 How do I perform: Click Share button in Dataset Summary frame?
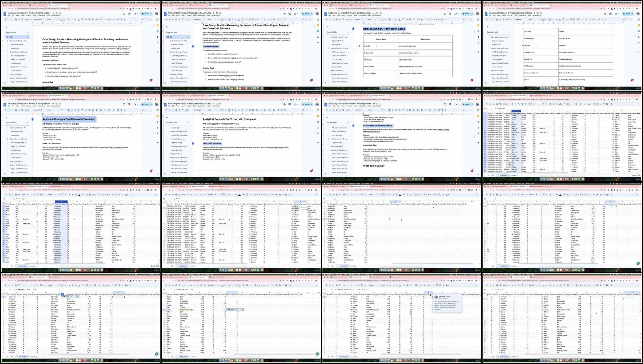coord(465,14)
